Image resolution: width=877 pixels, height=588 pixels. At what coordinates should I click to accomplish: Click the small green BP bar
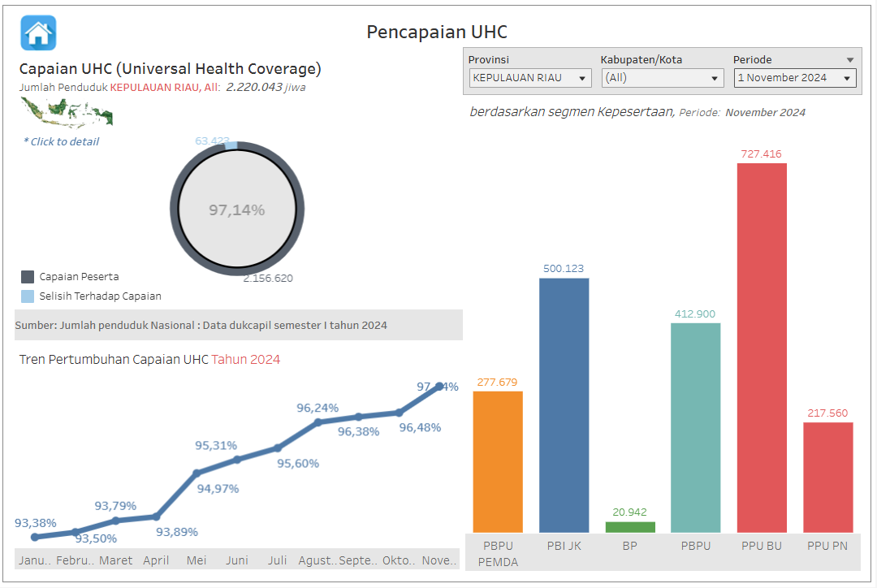[x=630, y=527]
